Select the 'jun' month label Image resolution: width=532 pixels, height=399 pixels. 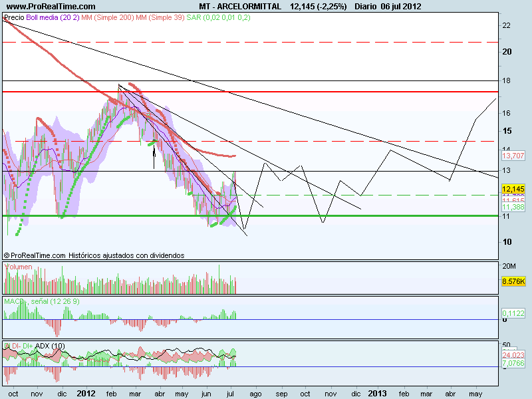coord(206,394)
